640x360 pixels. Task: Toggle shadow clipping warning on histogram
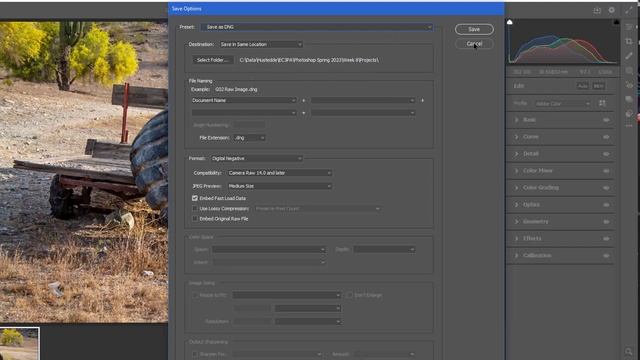pos(510,22)
